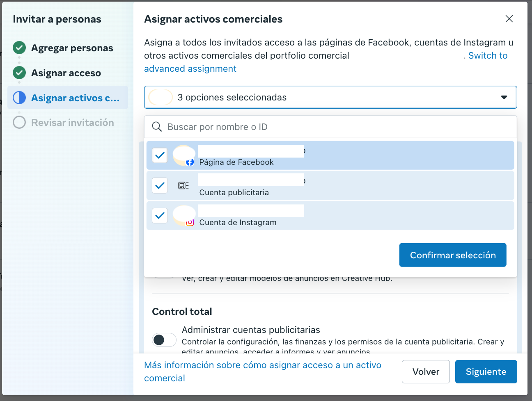This screenshot has height=401, width=532.
Task: Focus the Buscar por nombre o ID field
Action: click(x=330, y=127)
